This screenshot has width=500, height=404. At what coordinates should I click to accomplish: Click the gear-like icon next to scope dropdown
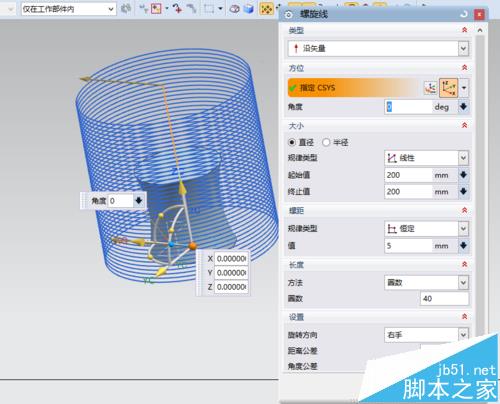126,9
